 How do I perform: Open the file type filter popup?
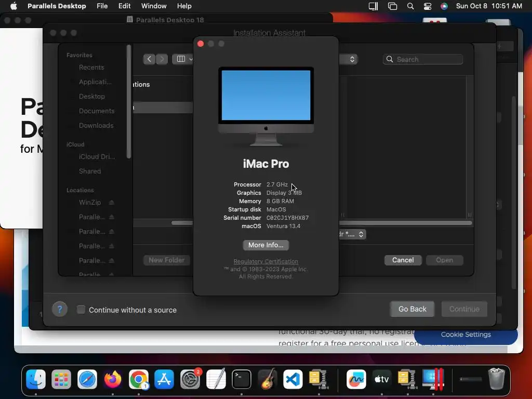coord(352,234)
